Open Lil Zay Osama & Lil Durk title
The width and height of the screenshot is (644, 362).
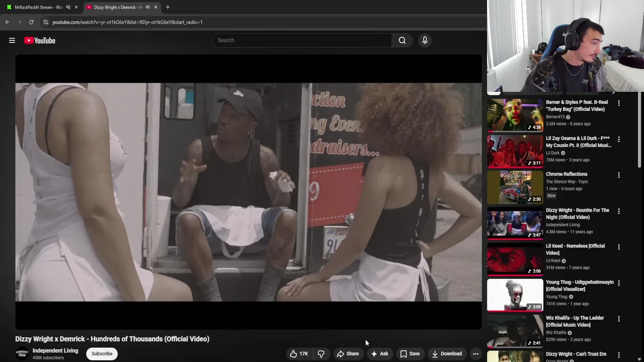pos(579,142)
